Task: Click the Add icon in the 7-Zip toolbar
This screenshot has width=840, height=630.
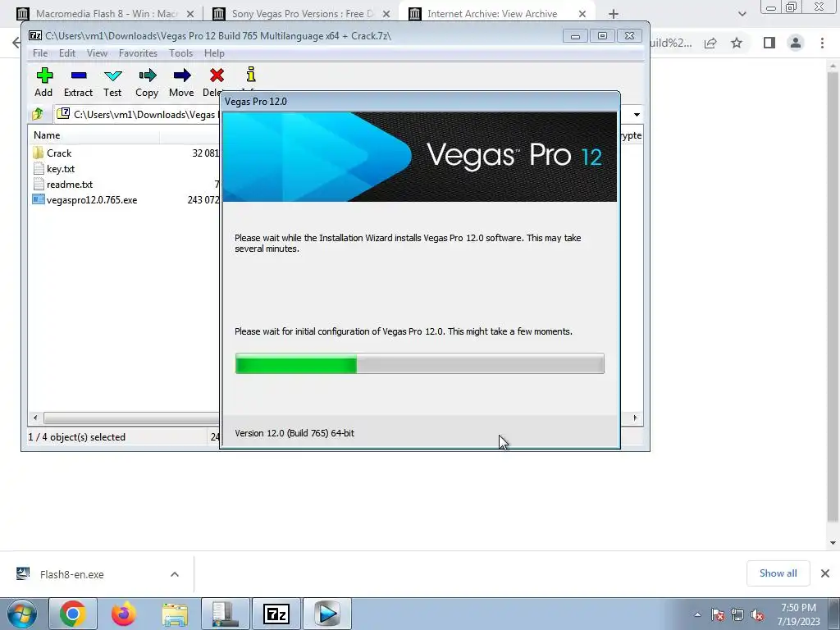Action: click(44, 76)
